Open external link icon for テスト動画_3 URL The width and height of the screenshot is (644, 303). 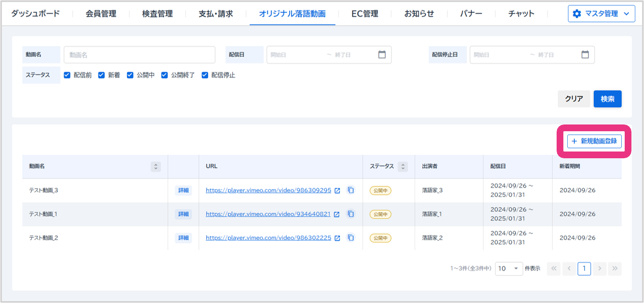[x=337, y=191]
